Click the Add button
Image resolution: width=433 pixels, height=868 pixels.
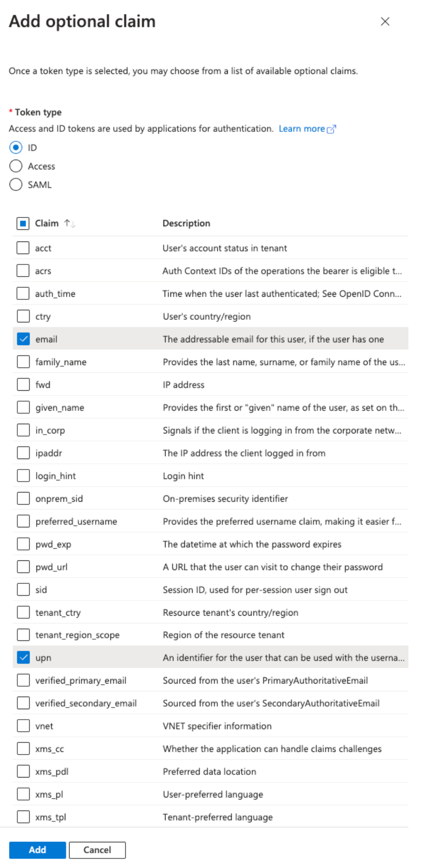coord(37,850)
